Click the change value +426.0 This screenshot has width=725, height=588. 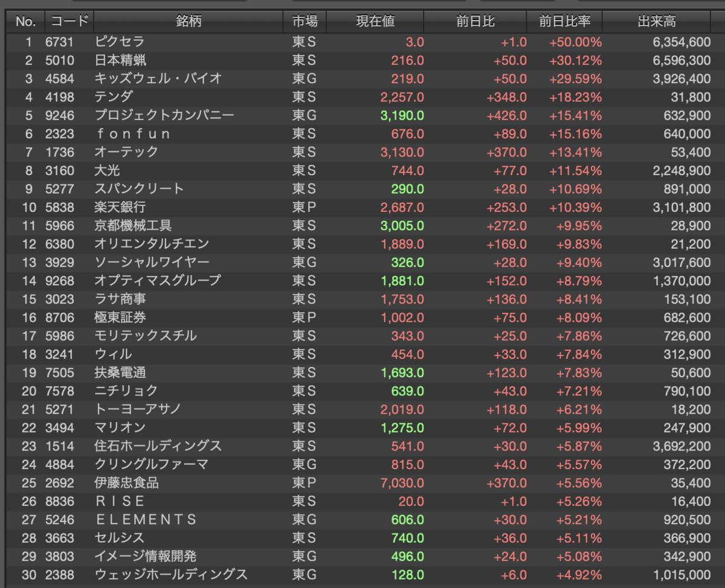(x=506, y=115)
